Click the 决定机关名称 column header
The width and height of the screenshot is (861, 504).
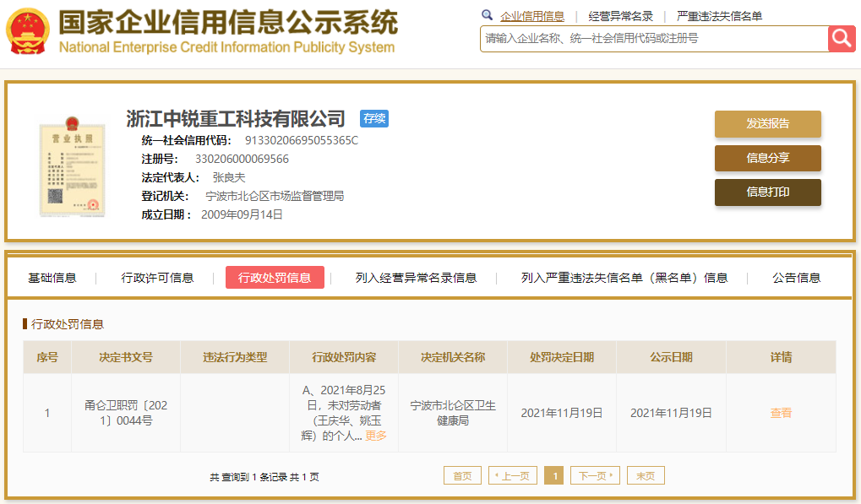pyautogui.click(x=453, y=358)
